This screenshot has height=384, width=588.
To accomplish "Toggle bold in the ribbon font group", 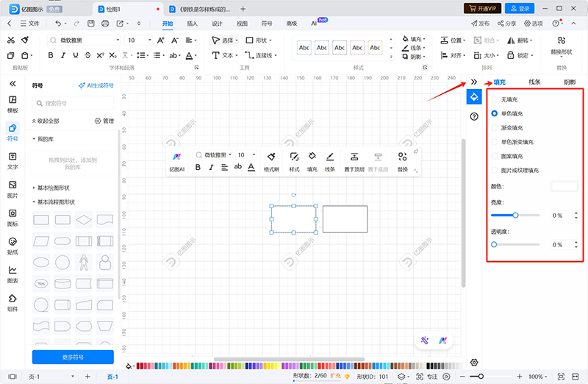I will pos(51,56).
